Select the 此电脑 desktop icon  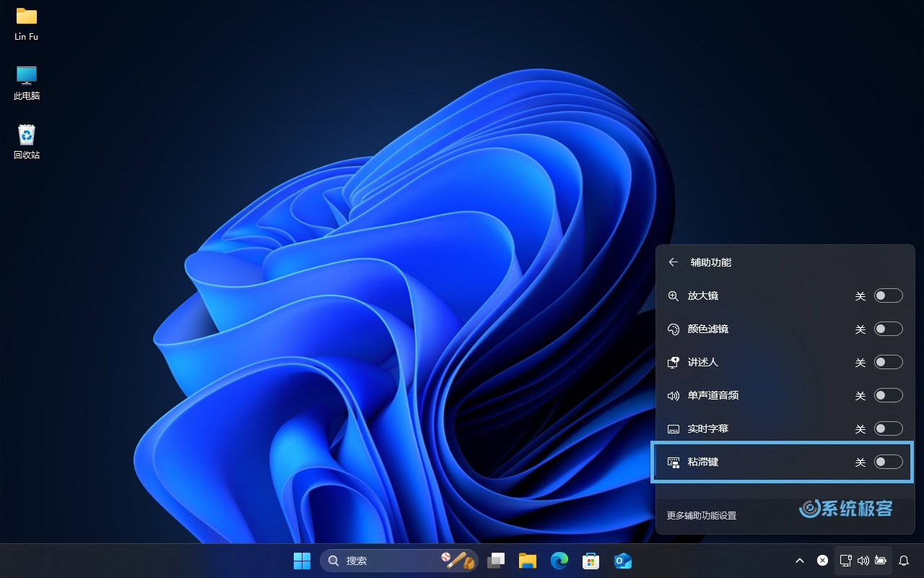(27, 82)
